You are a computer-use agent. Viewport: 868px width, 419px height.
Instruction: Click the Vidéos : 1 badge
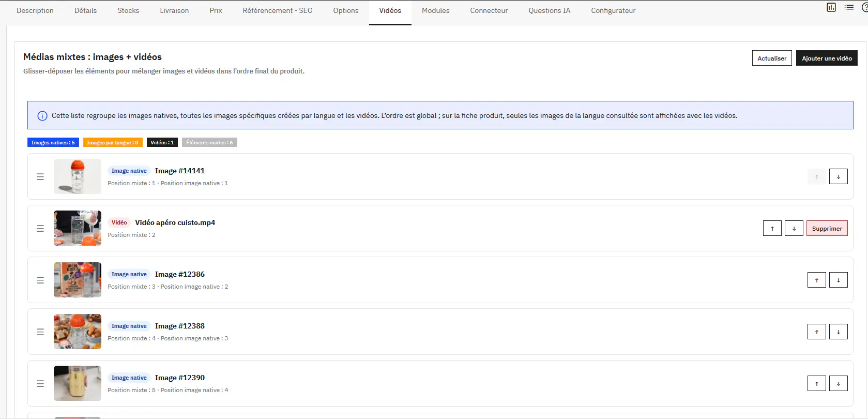tap(162, 142)
